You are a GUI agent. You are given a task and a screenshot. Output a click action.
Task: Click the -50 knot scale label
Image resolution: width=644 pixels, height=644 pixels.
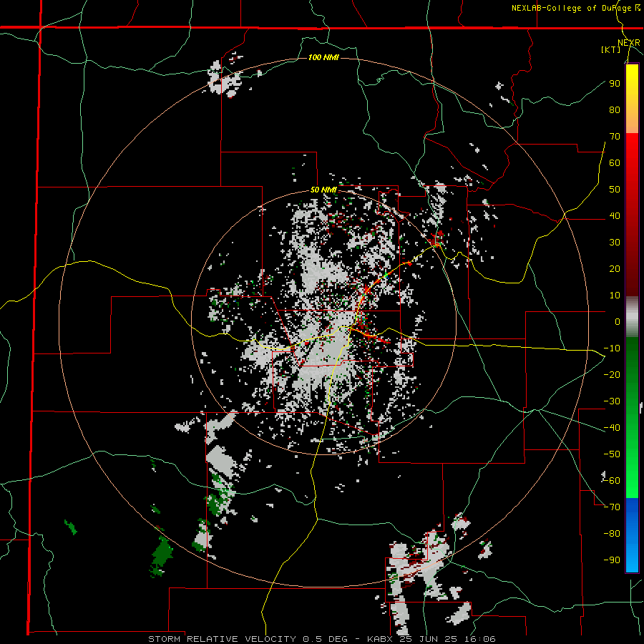pyautogui.click(x=612, y=454)
